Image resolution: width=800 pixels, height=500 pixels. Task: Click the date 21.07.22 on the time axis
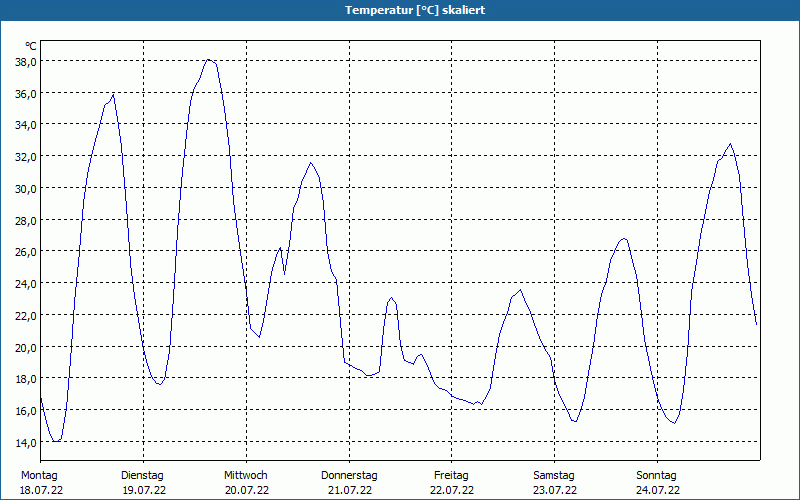[x=349, y=490]
